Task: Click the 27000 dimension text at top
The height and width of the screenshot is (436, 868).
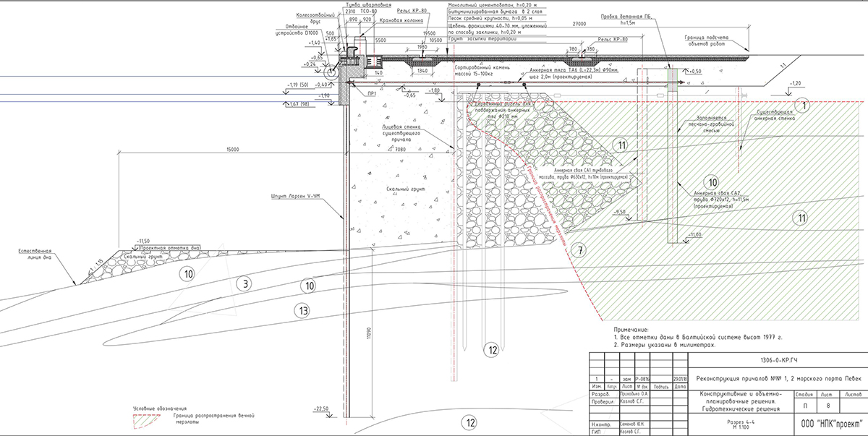Action: click(x=578, y=24)
